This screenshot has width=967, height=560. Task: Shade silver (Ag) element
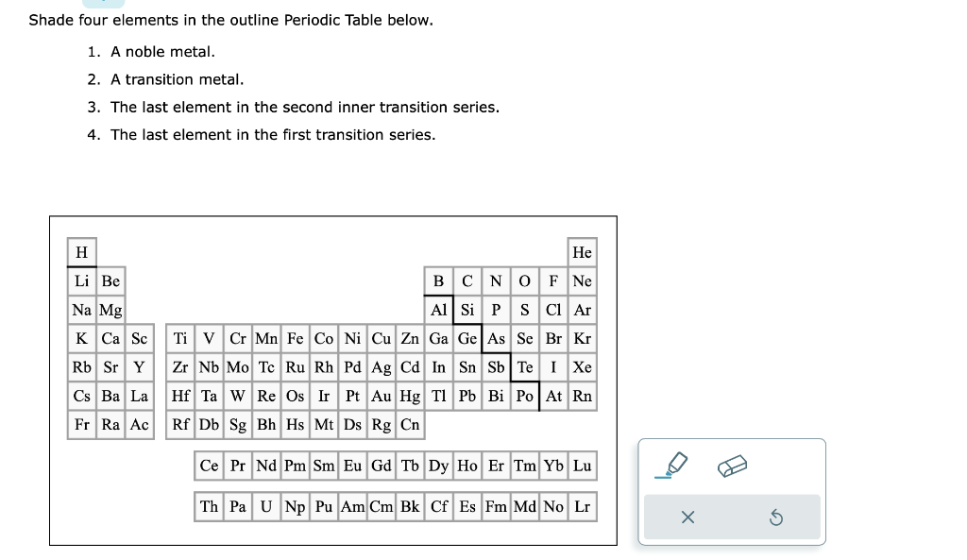[381, 367]
